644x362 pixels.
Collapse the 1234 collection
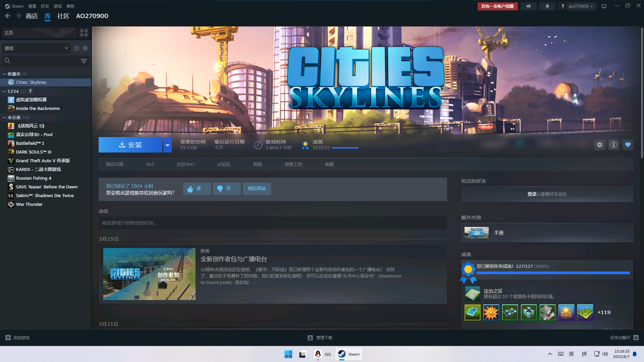click(x=4, y=91)
